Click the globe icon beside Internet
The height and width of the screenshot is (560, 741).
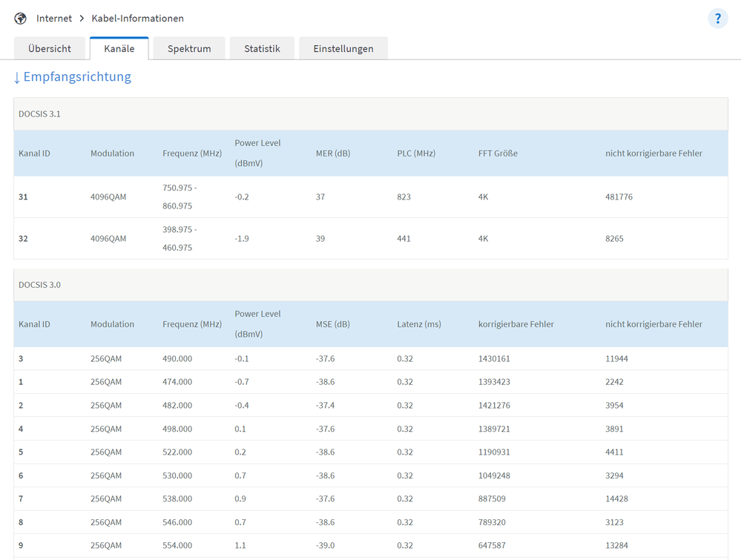point(21,19)
